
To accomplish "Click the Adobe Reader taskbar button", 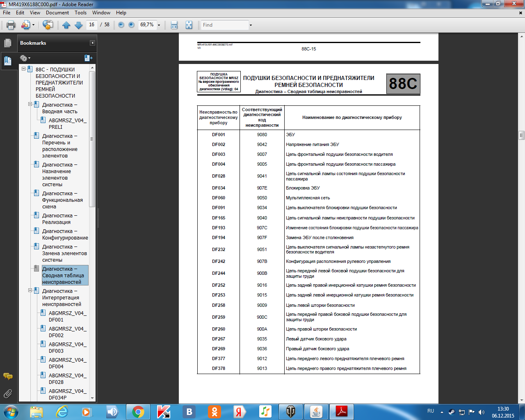I will click(x=342, y=411).
